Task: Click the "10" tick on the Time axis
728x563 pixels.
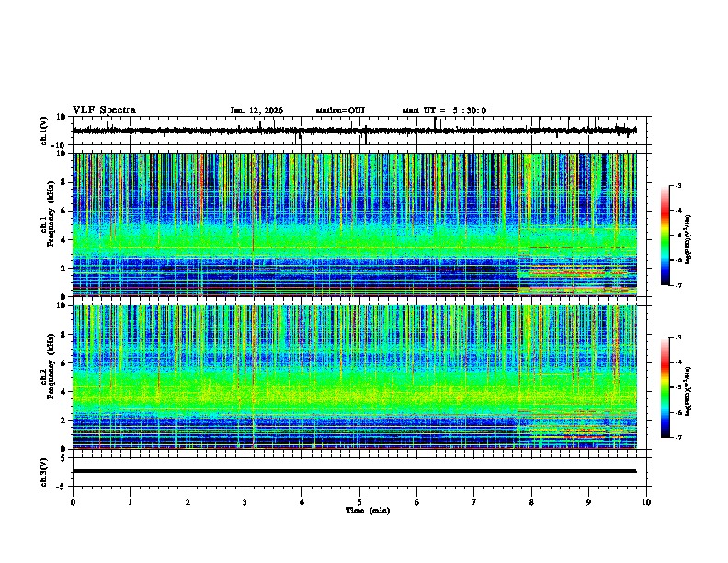Action: (646, 502)
